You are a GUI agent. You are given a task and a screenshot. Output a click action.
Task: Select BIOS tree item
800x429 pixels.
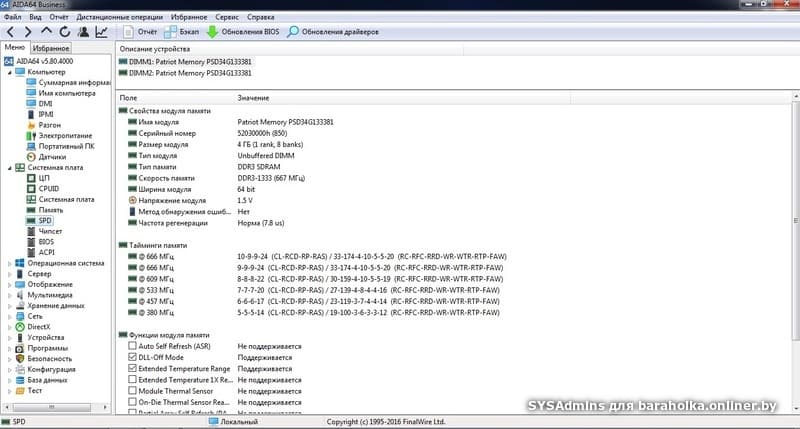[40, 242]
